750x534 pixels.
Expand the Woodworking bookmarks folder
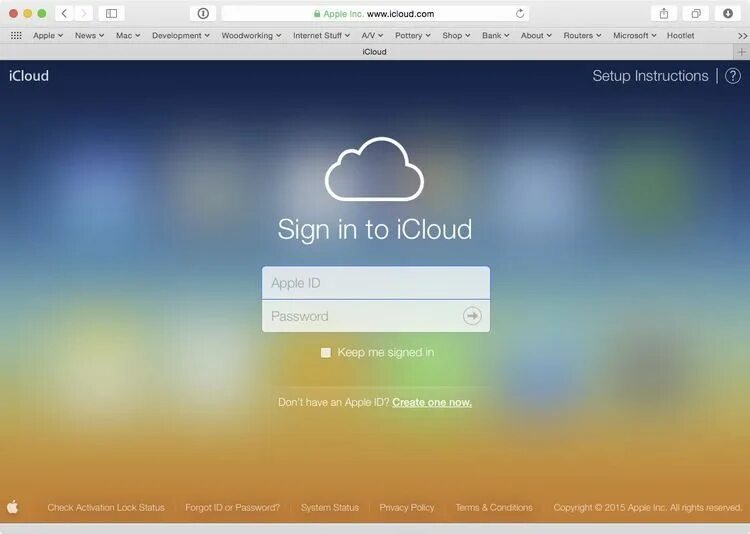tap(251, 35)
